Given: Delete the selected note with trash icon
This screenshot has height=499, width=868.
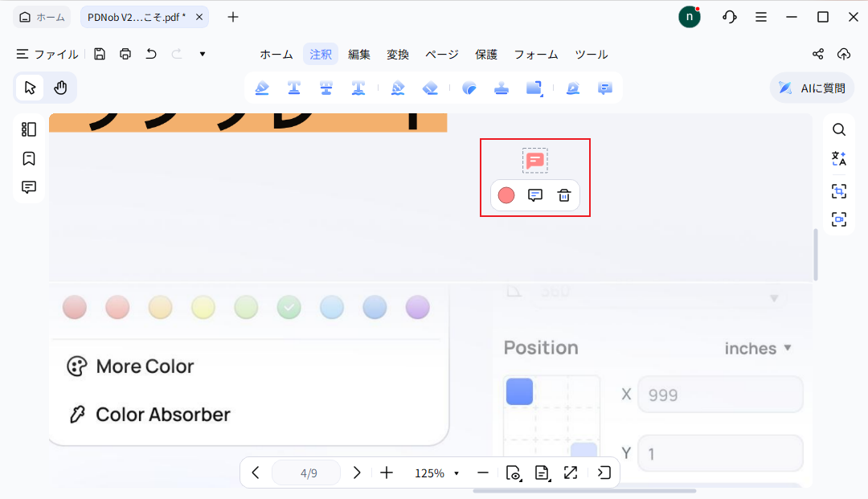Looking at the screenshot, I should [564, 195].
